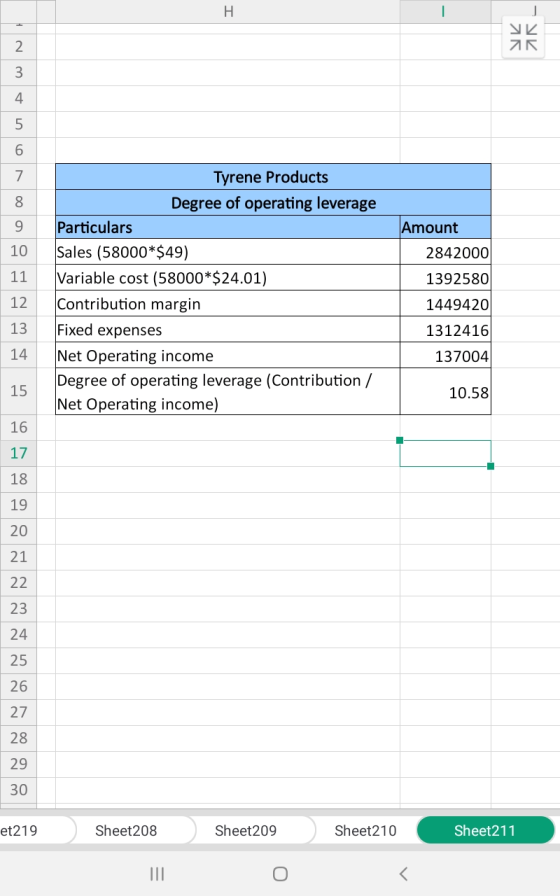
Task: Select row 23 header
Action: pyautogui.click(x=18, y=609)
